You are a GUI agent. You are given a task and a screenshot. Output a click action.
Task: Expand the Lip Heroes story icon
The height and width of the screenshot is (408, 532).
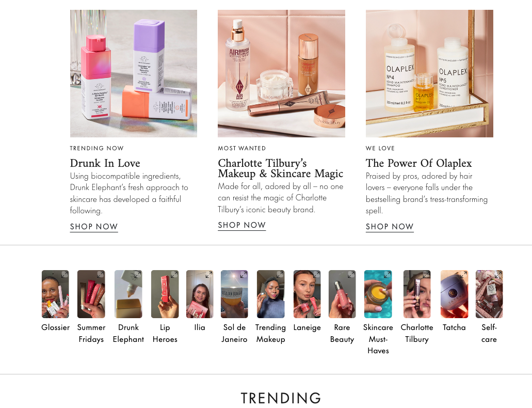(x=174, y=275)
